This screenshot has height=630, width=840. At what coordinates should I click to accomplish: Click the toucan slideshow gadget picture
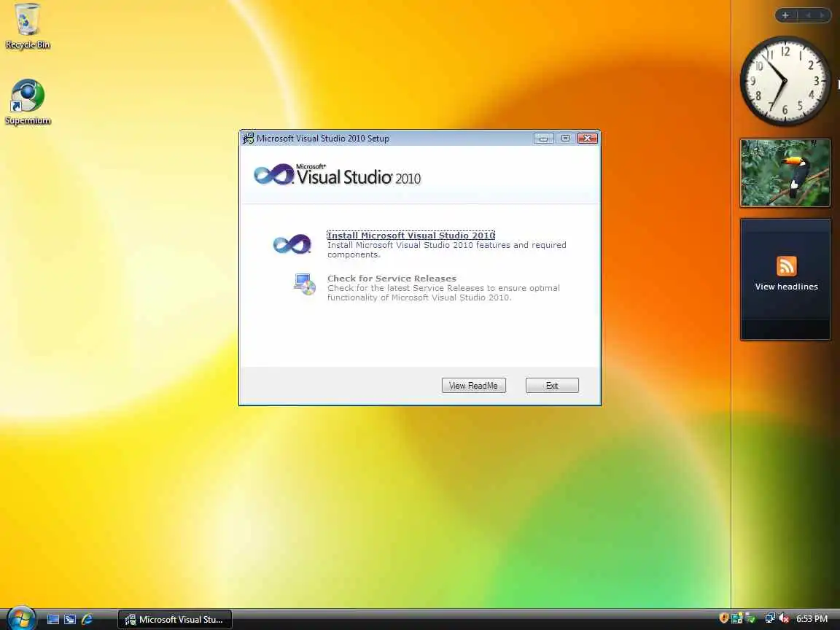point(785,173)
